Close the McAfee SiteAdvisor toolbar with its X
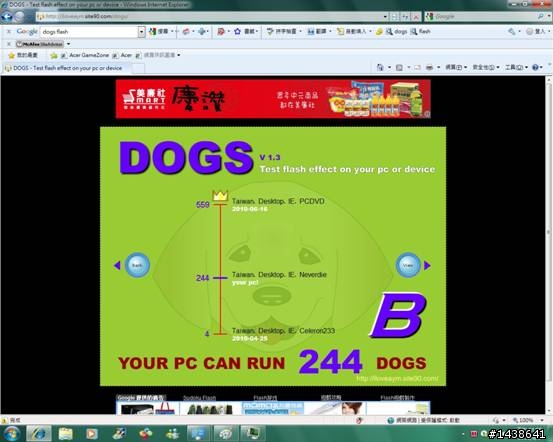 coord(9,44)
